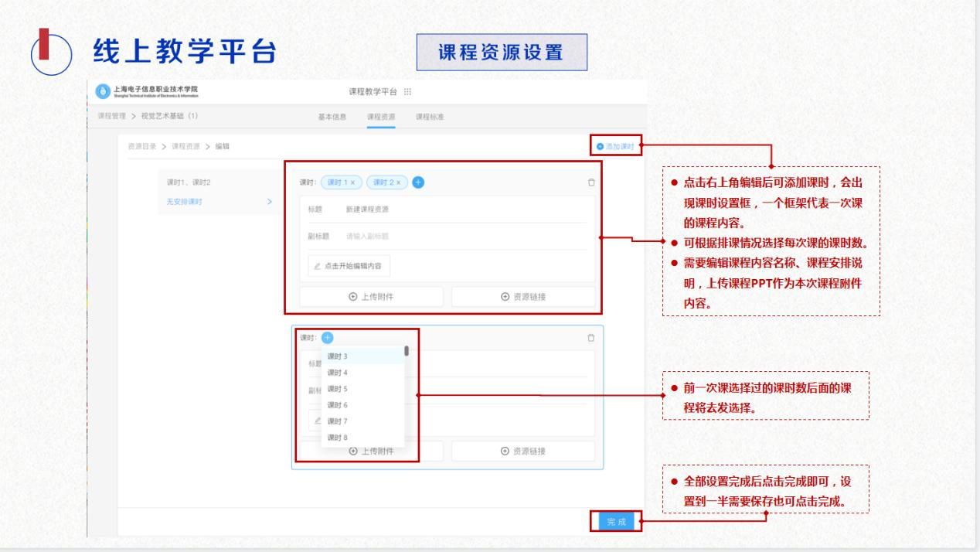Delete the second lesson card via trash icon
This screenshot has height=552, width=980.
[591, 338]
